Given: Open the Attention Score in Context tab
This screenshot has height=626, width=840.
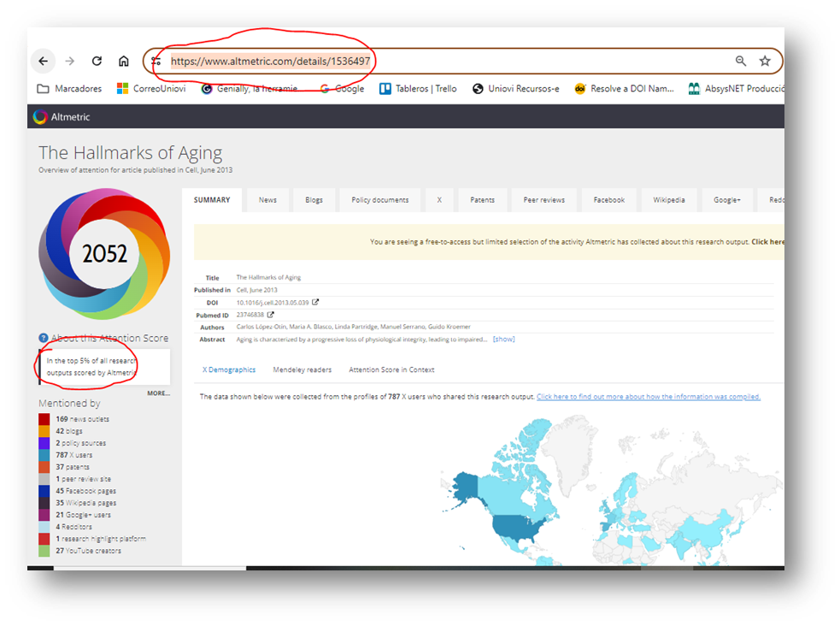Looking at the screenshot, I should (x=391, y=370).
